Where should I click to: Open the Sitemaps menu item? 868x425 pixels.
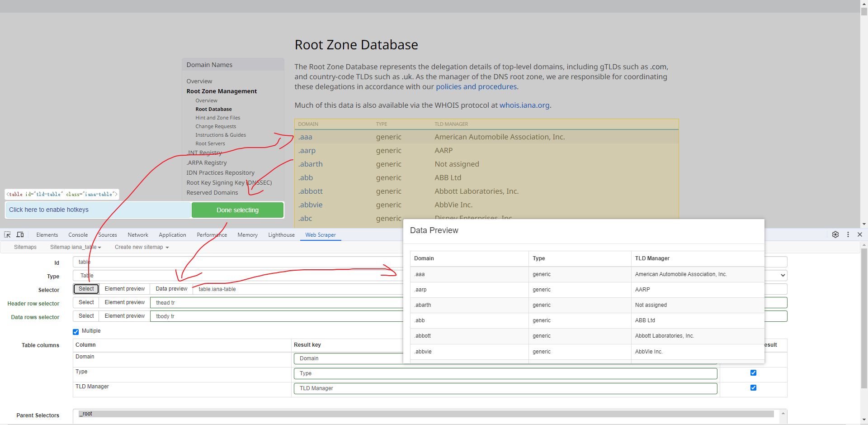25,247
